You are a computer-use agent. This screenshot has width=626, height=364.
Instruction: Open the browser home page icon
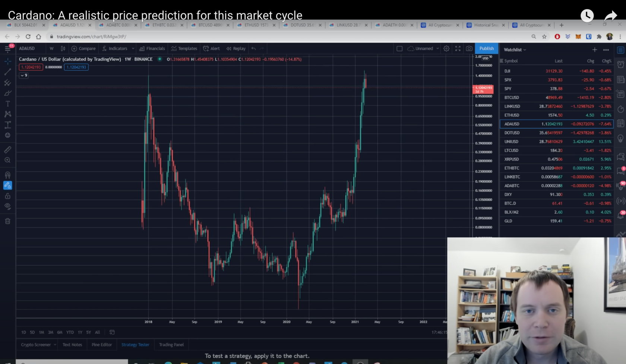pyautogui.click(x=38, y=37)
